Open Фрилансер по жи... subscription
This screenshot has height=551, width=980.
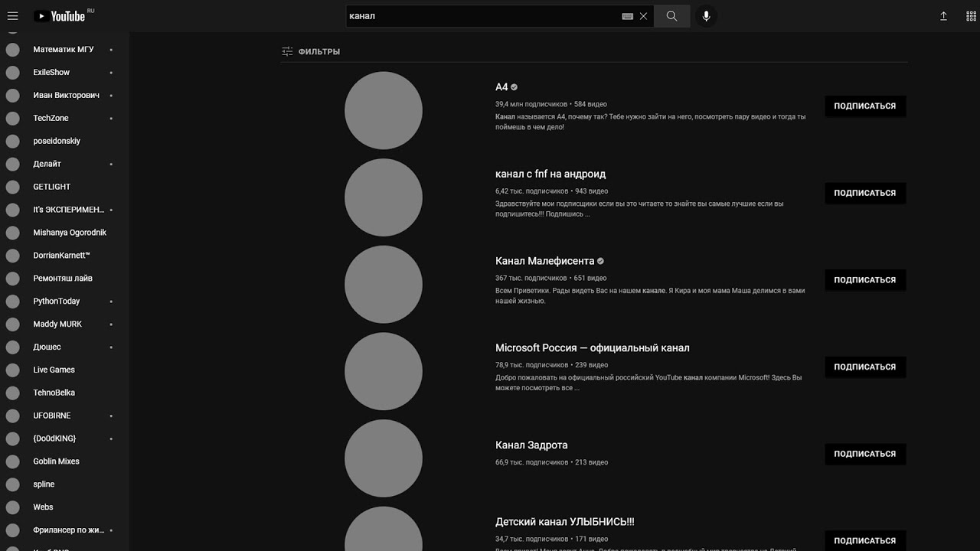point(64,530)
